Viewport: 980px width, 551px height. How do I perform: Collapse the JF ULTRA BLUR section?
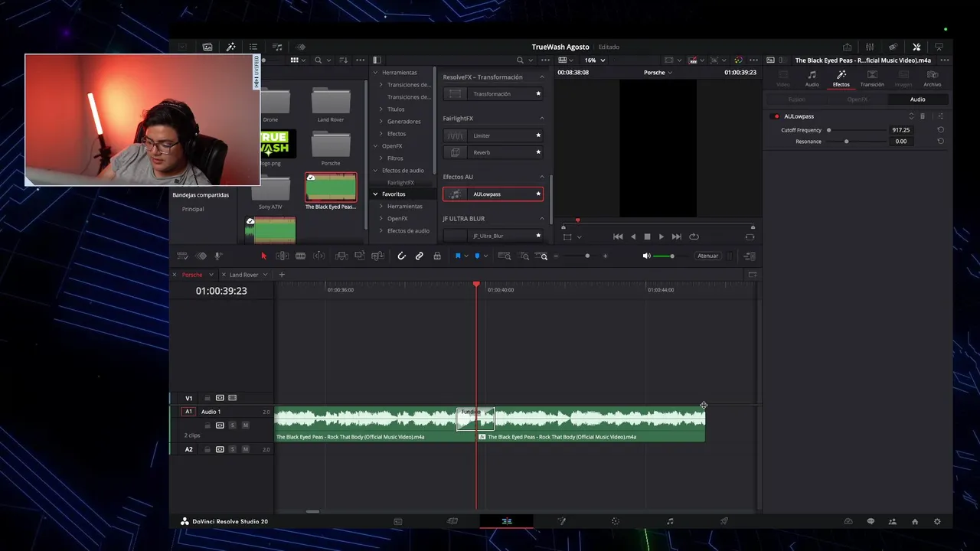click(542, 219)
